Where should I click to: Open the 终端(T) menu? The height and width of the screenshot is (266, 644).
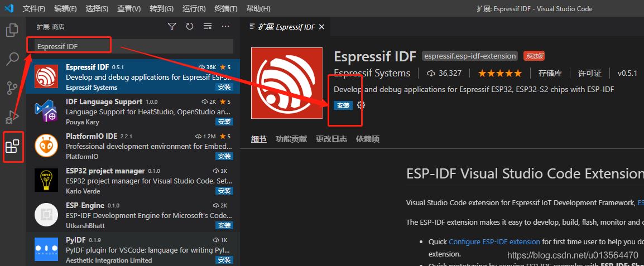(x=226, y=8)
